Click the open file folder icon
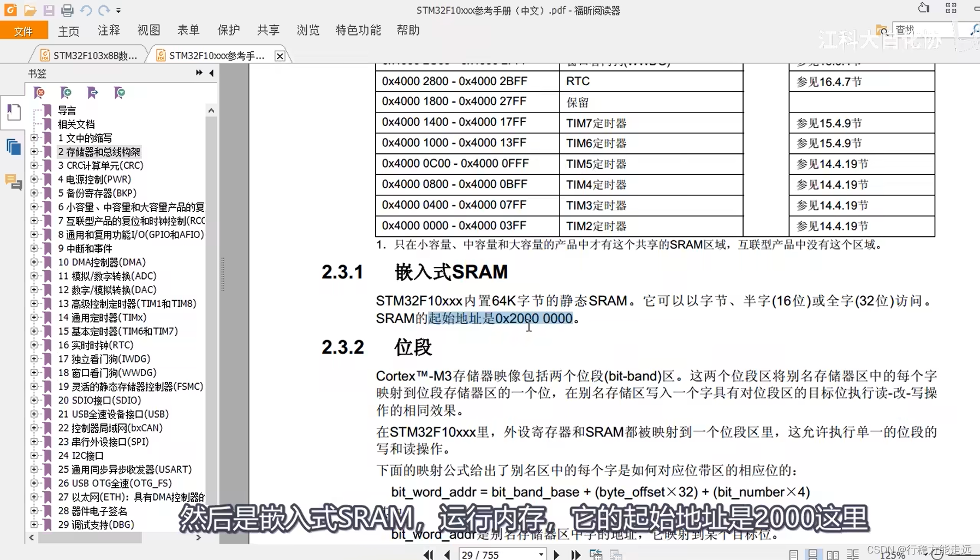This screenshot has height=560, width=980. (x=30, y=10)
